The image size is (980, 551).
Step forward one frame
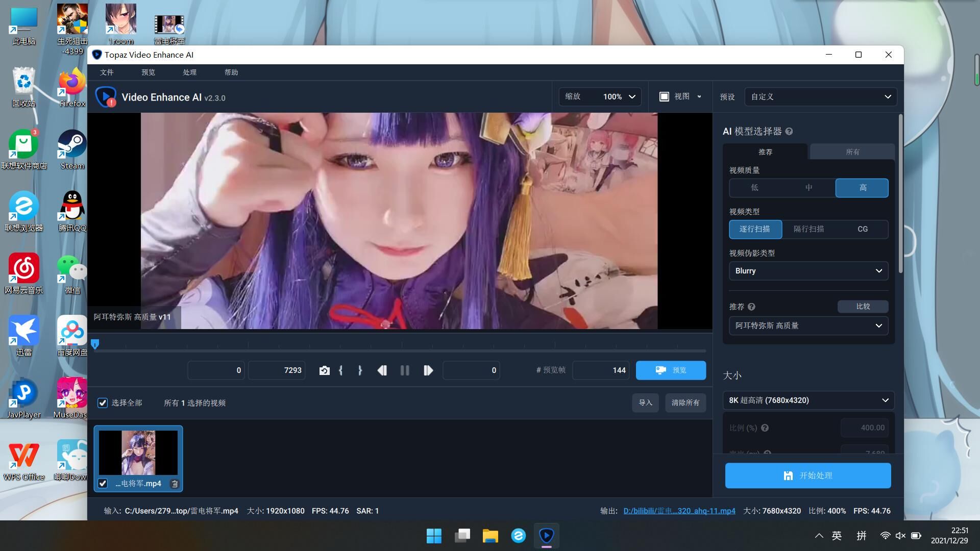[428, 370]
